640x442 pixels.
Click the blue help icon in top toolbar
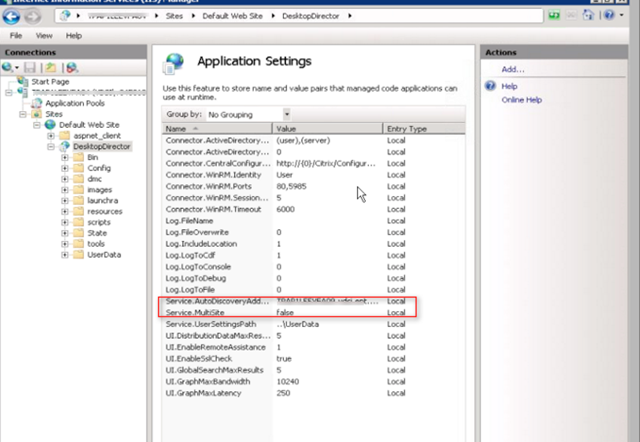pyautogui.click(x=609, y=16)
